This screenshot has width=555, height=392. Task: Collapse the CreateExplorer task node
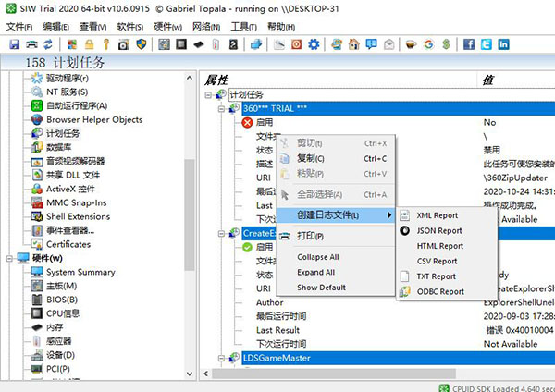tap(222, 234)
